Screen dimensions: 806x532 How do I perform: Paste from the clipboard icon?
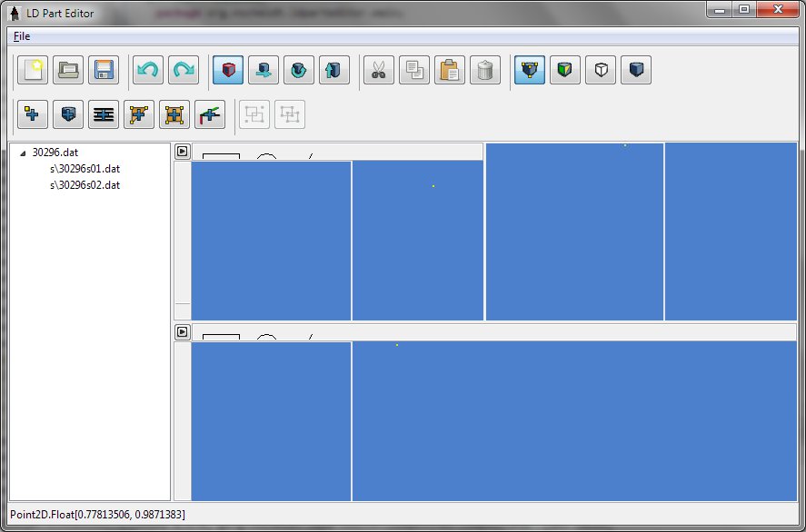click(x=450, y=70)
